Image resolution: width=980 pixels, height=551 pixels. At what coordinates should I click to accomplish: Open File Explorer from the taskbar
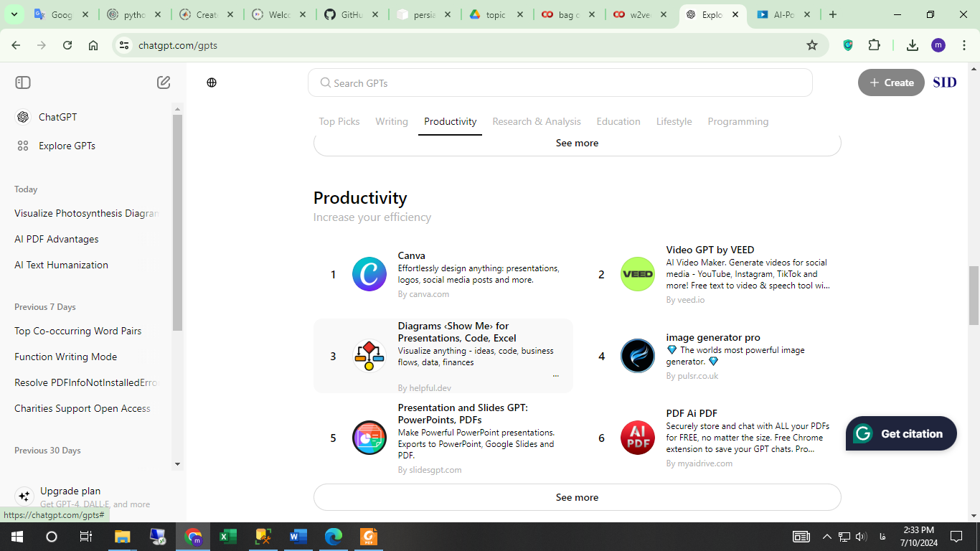pyautogui.click(x=123, y=536)
